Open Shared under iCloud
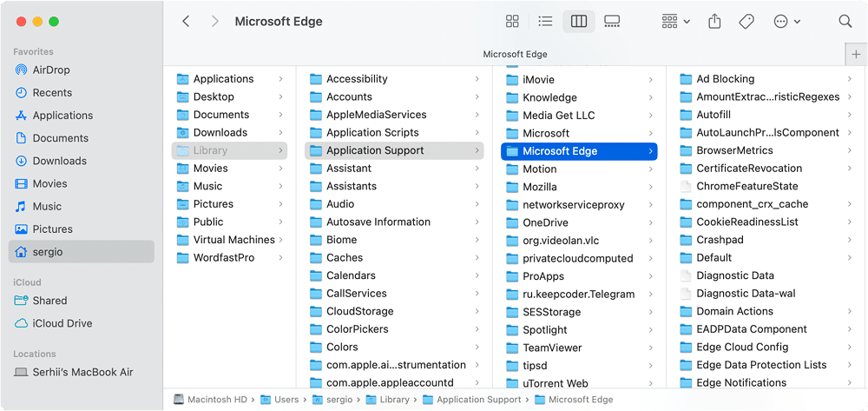Screen dimensions: 868x411 click(82, 301)
